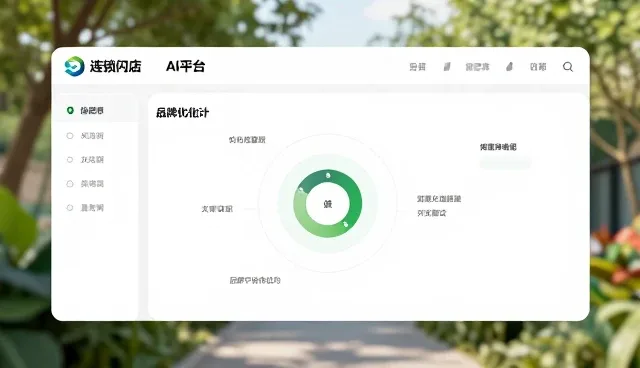
Task: Open the "AI平台" header tab
Action: click(185, 66)
